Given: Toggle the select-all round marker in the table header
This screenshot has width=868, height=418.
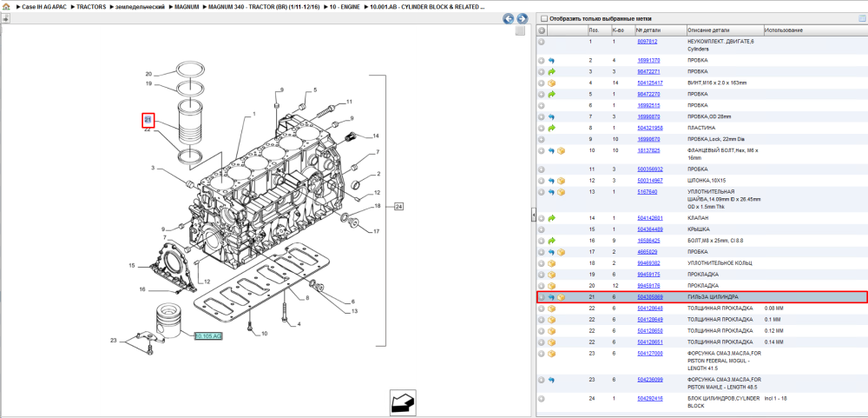Looking at the screenshot, I should coord(542,30).
